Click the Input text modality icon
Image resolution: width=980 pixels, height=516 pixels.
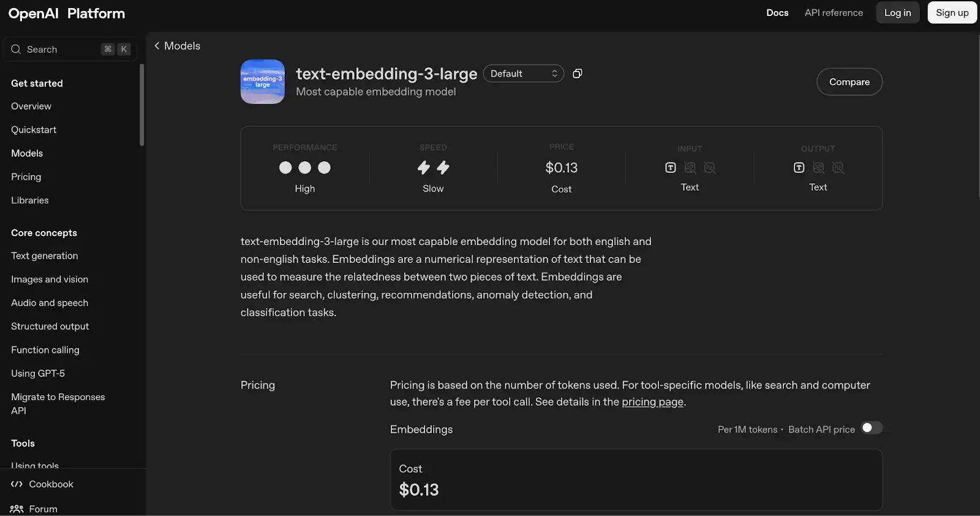[671, 168]
